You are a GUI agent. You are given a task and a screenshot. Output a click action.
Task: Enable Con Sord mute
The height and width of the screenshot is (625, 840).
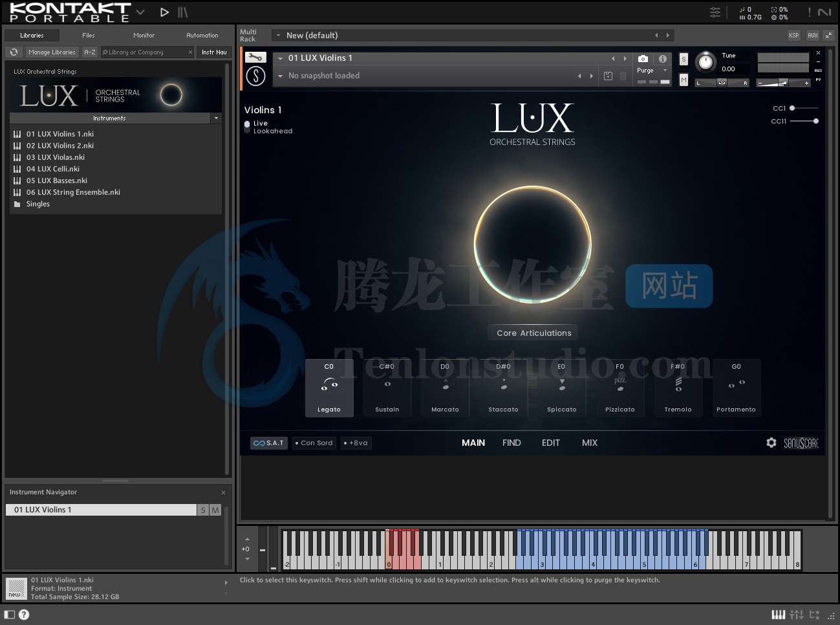click(314, 443)
